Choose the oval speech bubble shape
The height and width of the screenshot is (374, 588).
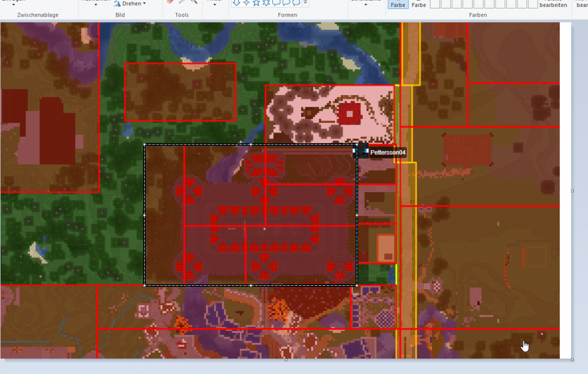(x=286, y=3)
